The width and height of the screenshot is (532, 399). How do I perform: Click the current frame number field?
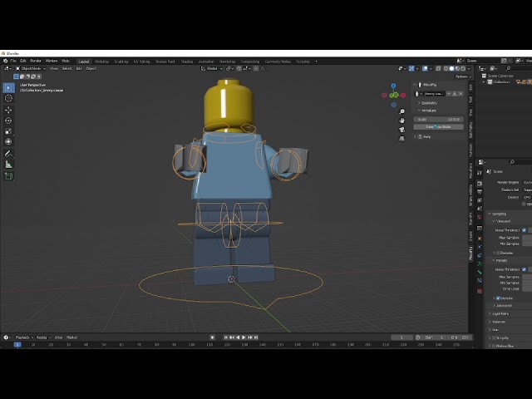[401, 337]
